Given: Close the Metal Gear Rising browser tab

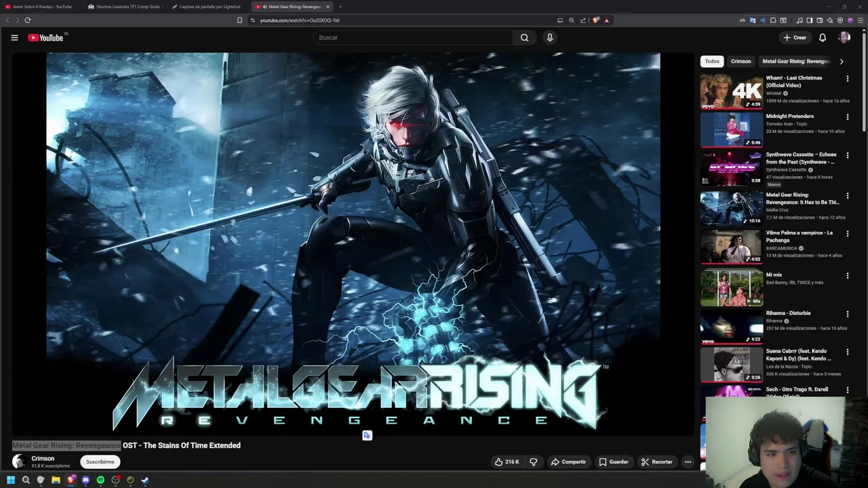Looking at the screenshot, I should (x=328, y=7).
